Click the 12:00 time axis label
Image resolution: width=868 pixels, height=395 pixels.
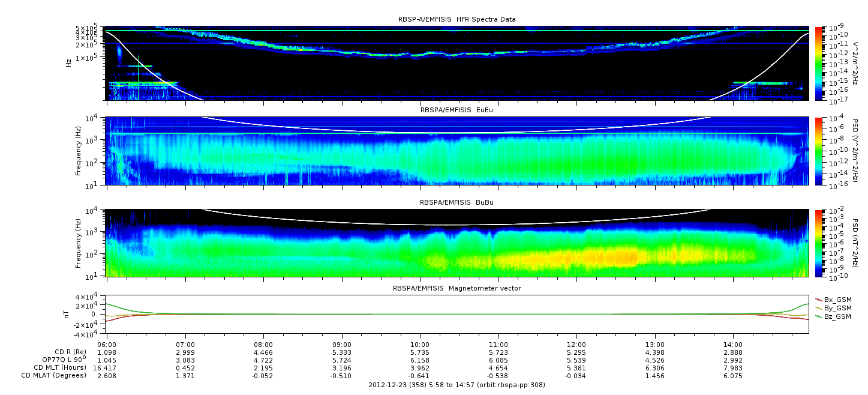point(576,345)
